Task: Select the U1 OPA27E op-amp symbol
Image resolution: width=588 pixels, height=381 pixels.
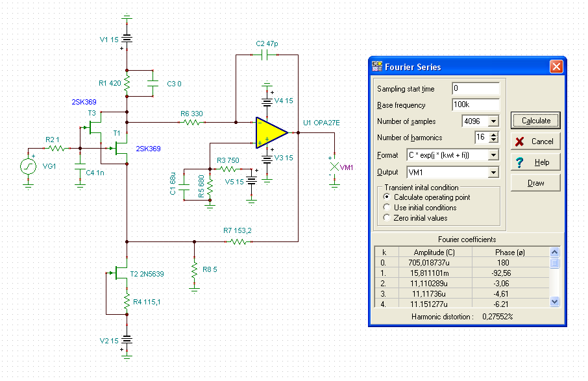Action: [271, 132]
